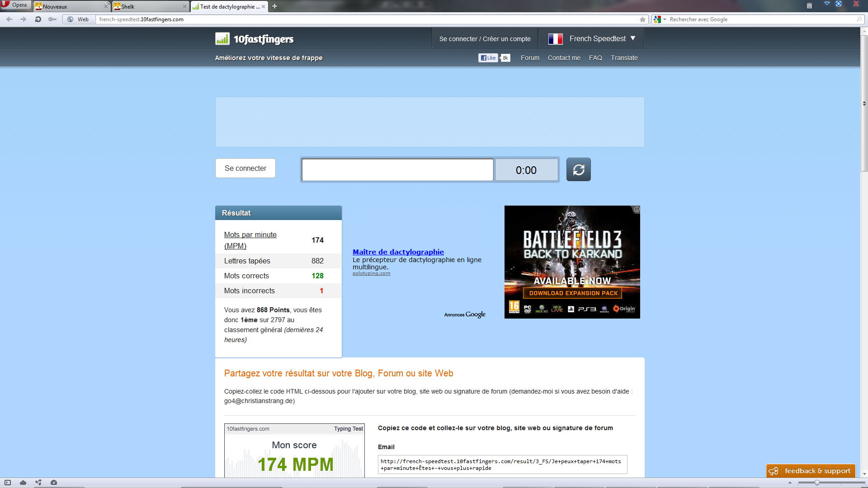Click the Annonces Google label

465,314
